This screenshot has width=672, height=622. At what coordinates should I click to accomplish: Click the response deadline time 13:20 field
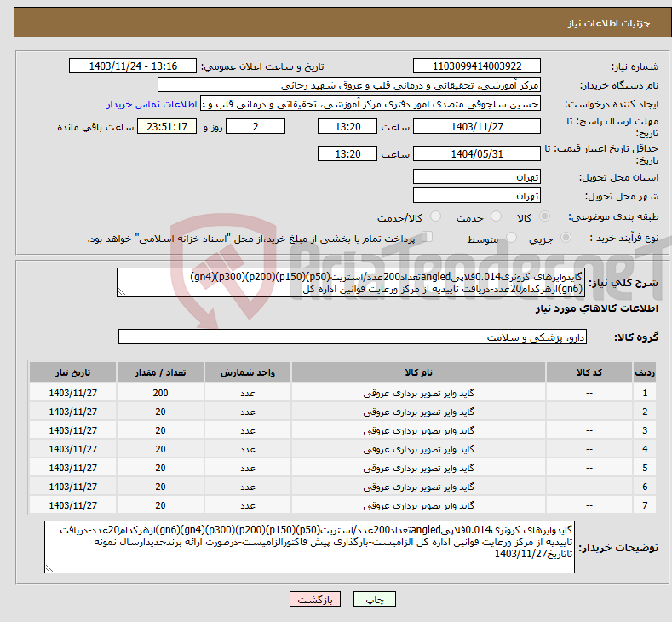point(347,126)
